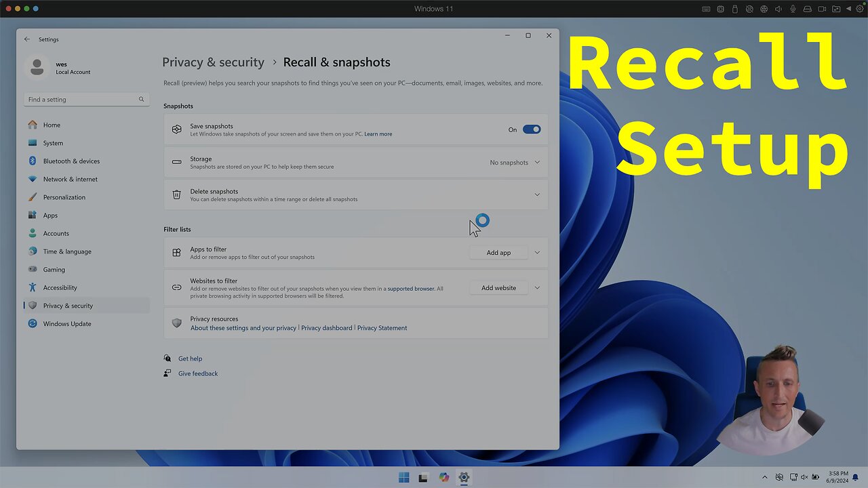
Task: Click the Parallels keyboard icon
Action: 706,9
